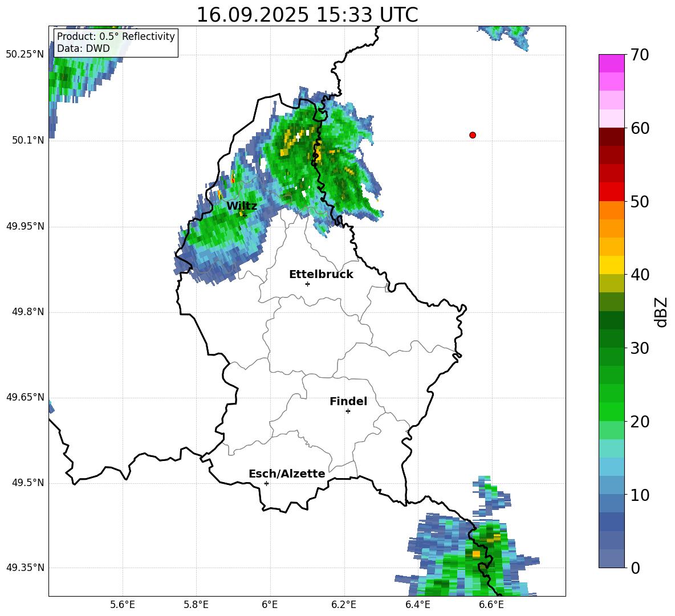Click the cross marker at Findel
Viewport: 675px width, 616px height.
point(348,411)
